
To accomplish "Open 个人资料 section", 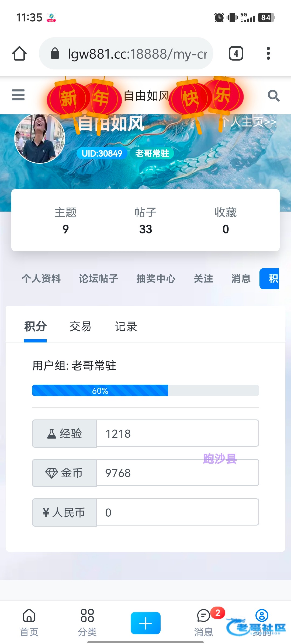I will click(41, 279).
